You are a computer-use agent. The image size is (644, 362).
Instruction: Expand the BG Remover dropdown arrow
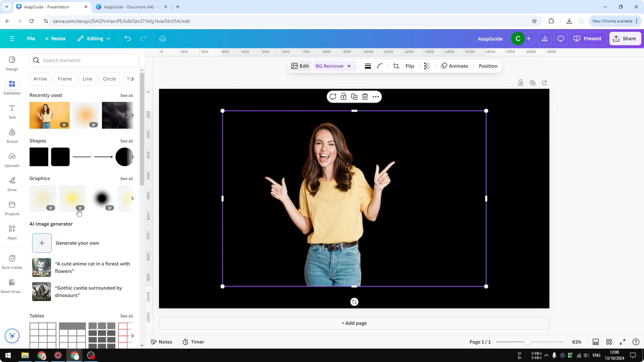349,66
